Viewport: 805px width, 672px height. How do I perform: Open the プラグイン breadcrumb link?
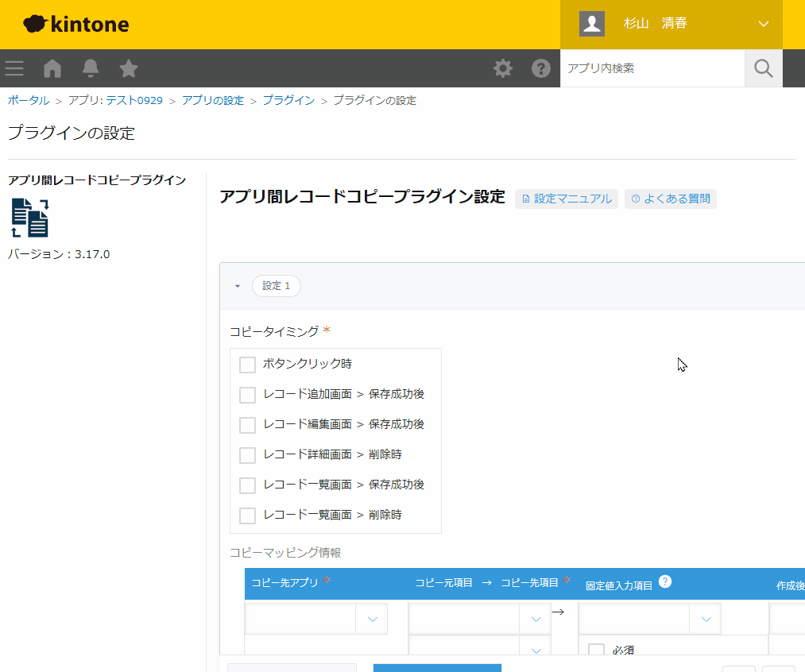[288, 101]
